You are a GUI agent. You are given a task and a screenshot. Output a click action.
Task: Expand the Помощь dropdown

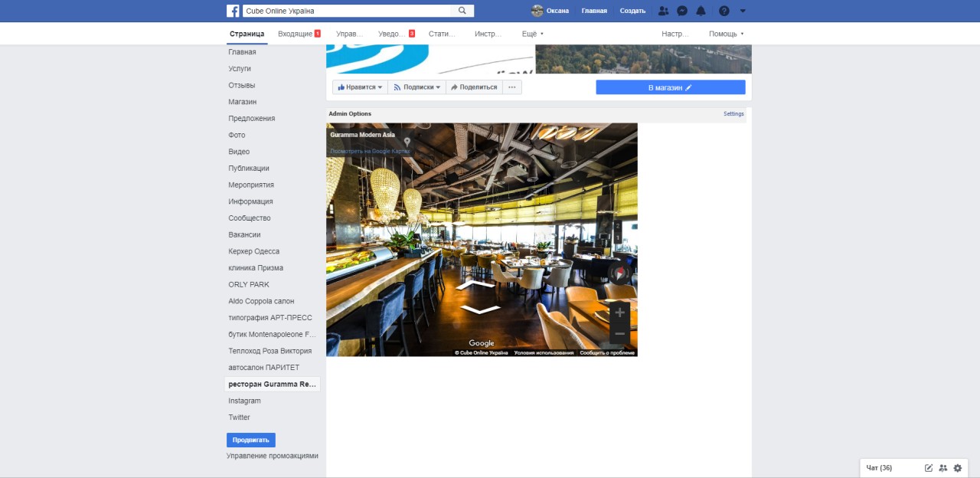[726, 34]
